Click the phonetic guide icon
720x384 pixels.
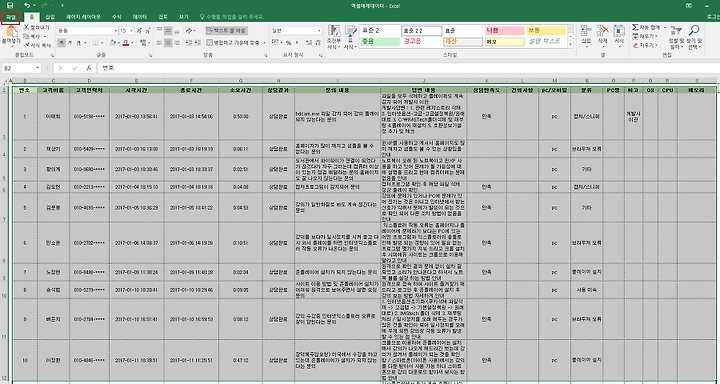pyautogui.click(x=143, y=43)
